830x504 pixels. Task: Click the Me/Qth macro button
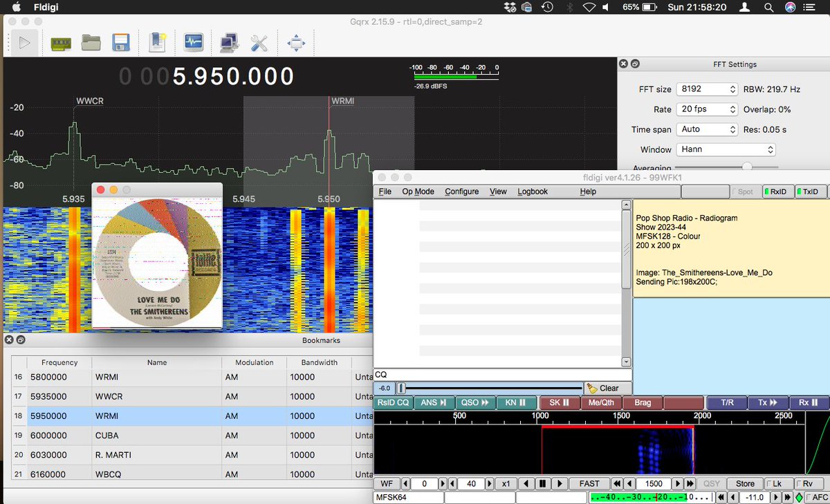click(x=601, y=402)
